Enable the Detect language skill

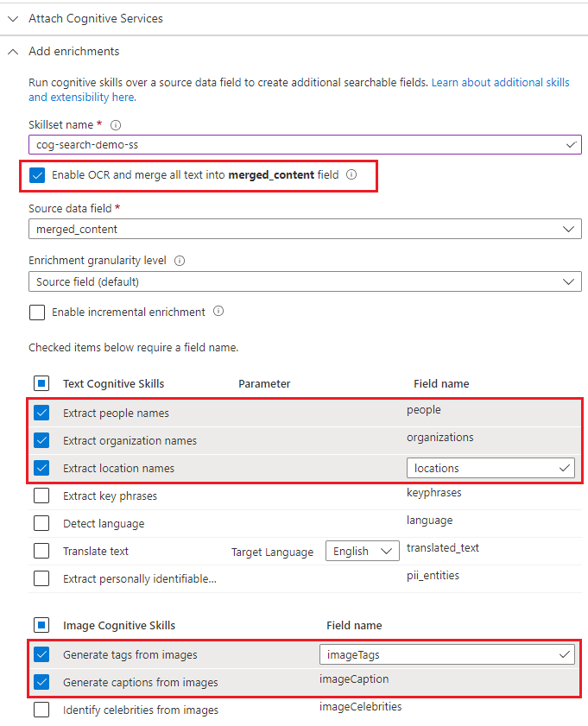point(41,524)
